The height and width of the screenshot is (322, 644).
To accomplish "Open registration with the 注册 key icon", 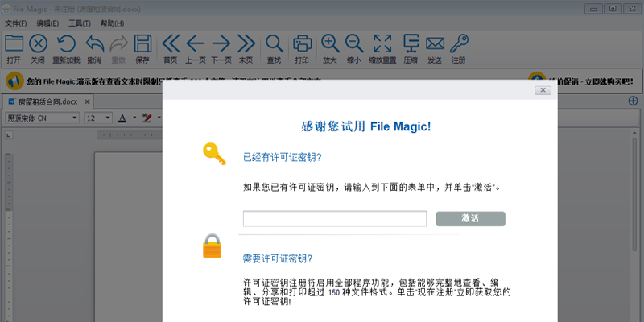I will tap(459, 43).
